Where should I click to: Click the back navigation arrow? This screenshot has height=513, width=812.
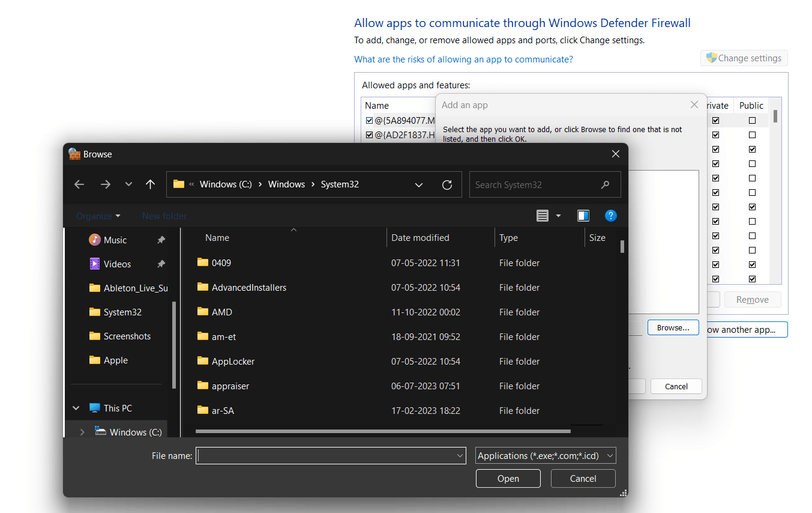[x=79, y=184]
